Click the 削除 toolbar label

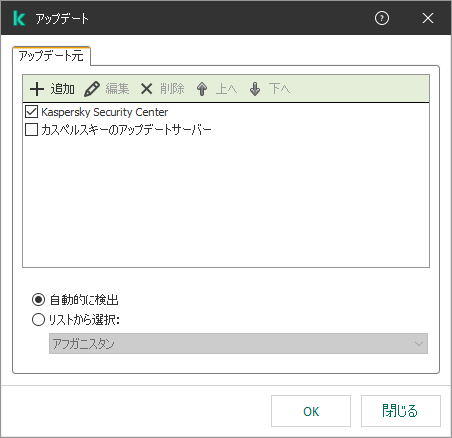coord(172,89)
